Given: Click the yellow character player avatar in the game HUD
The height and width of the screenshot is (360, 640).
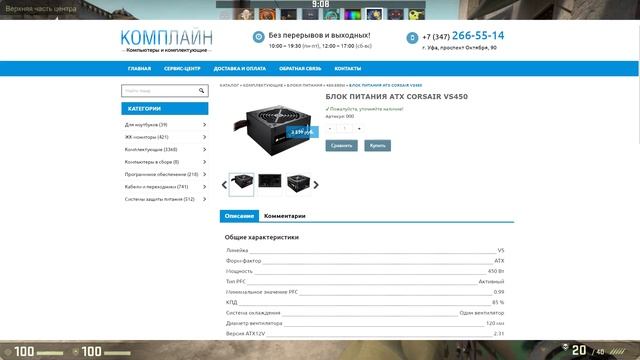Looking at the screenshot, I should [x=416, y=15].
